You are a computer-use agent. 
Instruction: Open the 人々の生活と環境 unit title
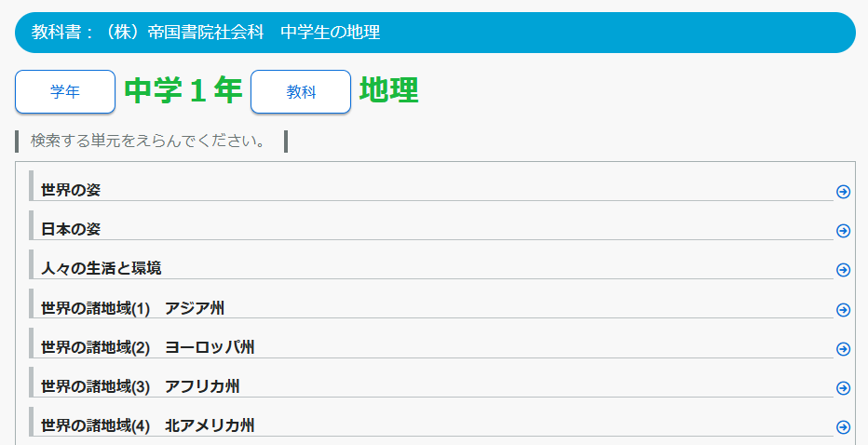tap(102, 268)
